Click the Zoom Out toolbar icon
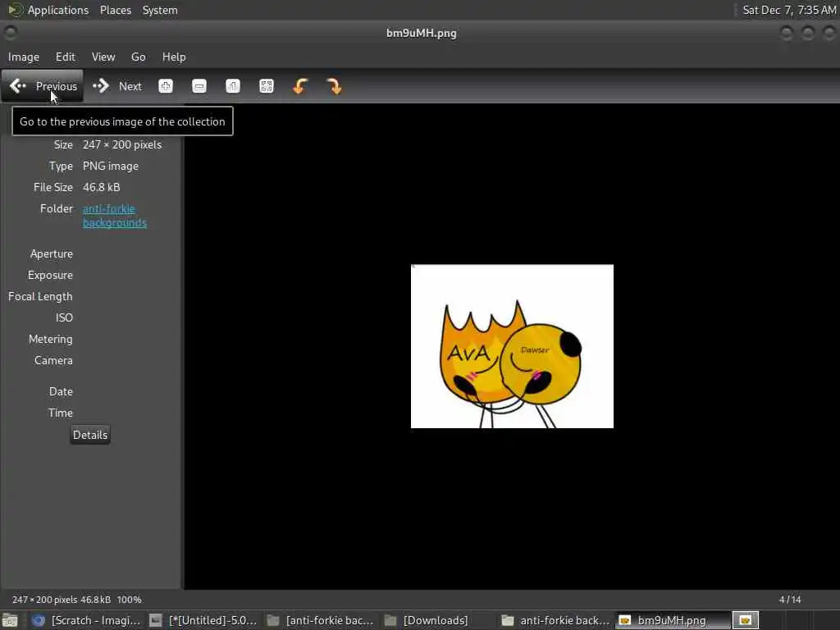The width and height of the screenshot is (840, 630). pyautogui.click(x=199, y=85)
